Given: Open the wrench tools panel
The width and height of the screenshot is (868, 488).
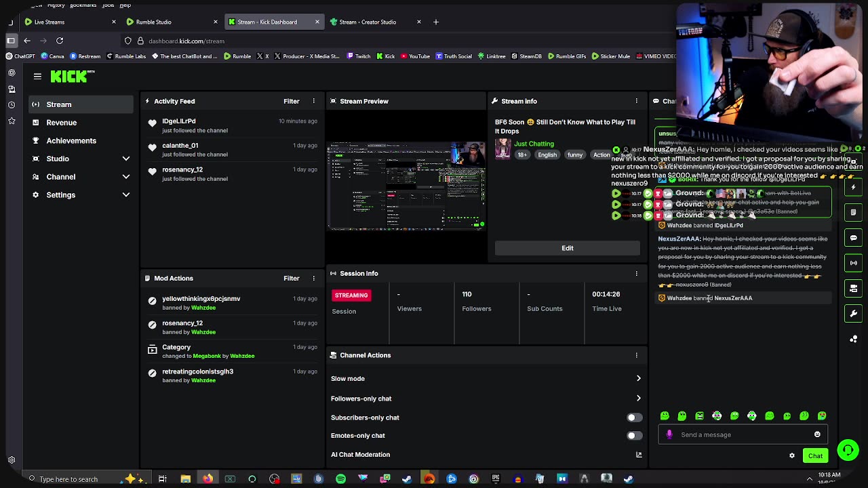Looking at the screenshot, I should point(854,313).
